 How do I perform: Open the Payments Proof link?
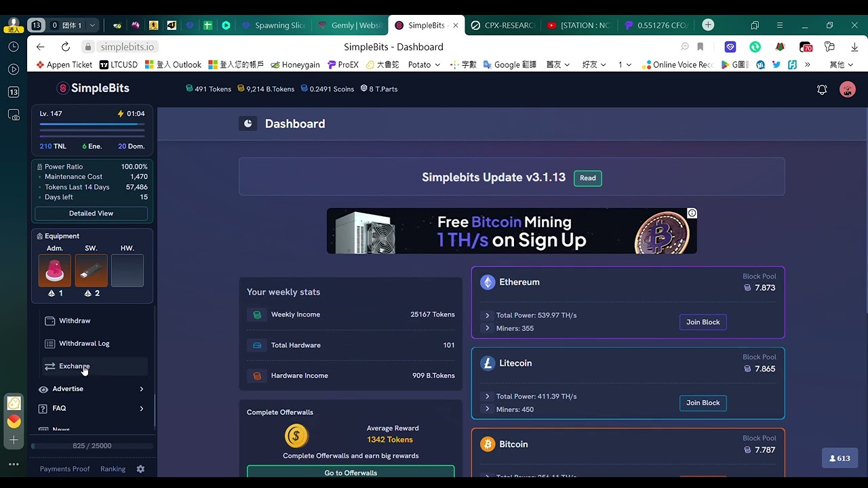pos(64,469)
